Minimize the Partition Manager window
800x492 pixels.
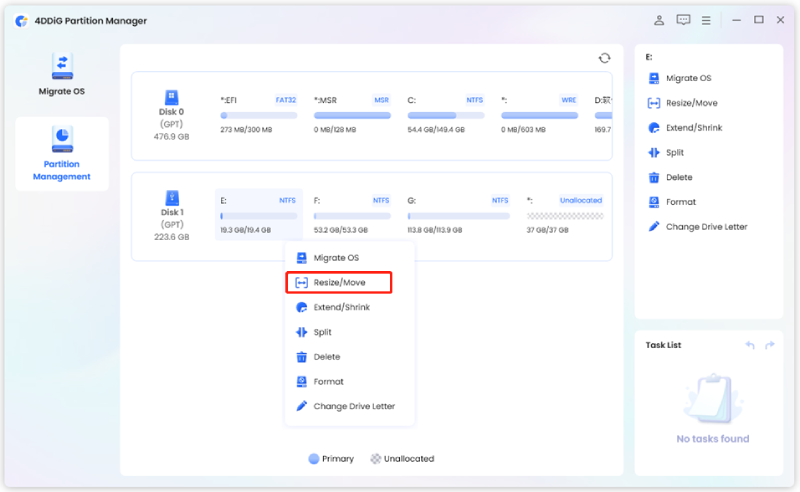(736, 20)
